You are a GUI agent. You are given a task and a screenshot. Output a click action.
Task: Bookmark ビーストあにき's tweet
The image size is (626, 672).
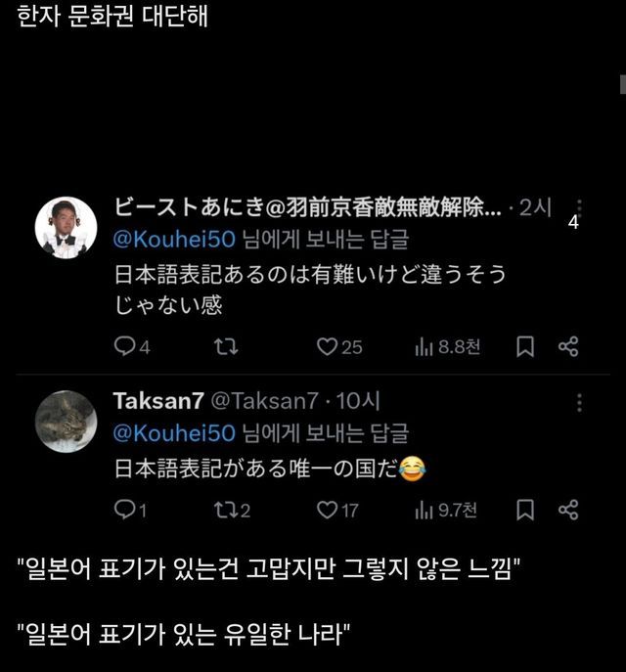click(x=524, y=346)
